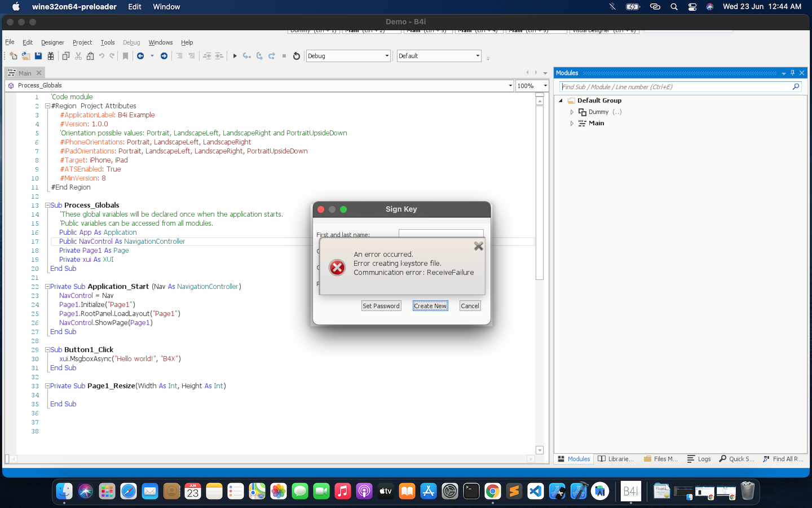Click the Cut scissors icon
The image size is (812, 508).
[x=78, y=56]
